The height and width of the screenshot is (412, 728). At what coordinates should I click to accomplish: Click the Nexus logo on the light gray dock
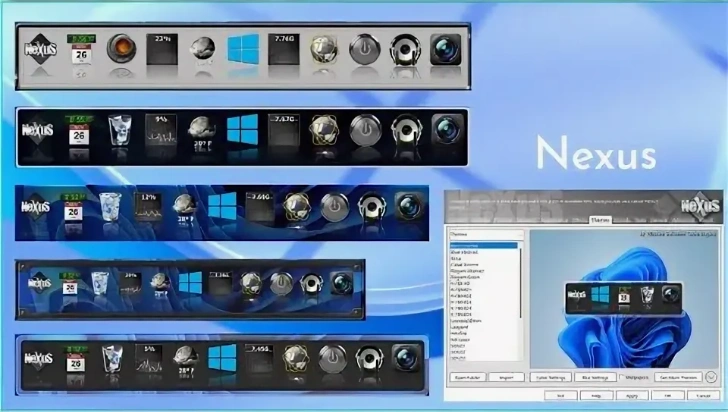pos(40,49)
